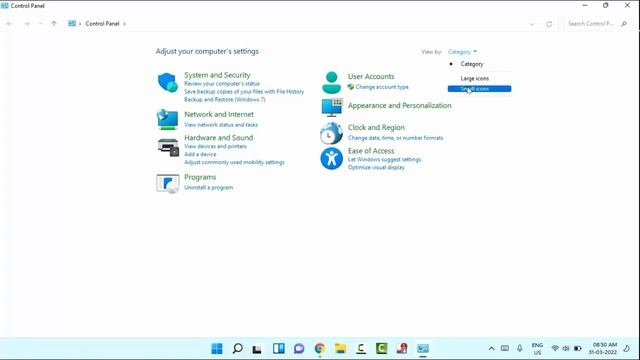
Task: Click Change account type
Action: coord(382,87)
